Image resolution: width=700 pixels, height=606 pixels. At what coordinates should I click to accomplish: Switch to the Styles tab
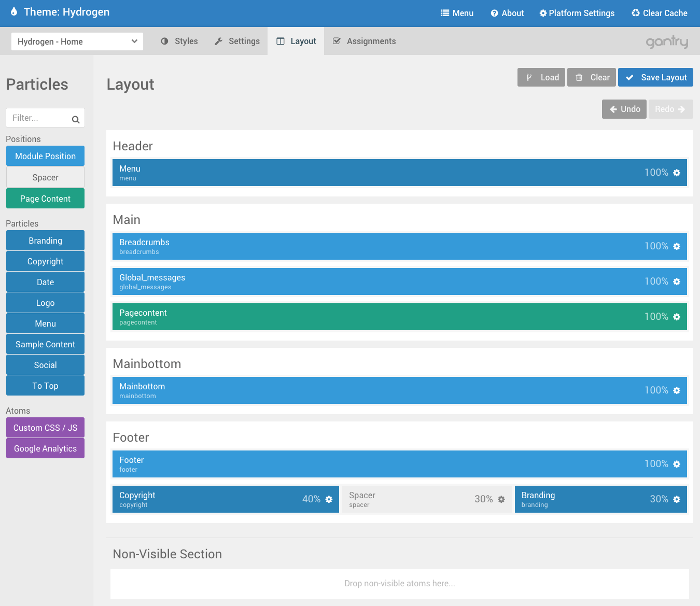coord(179,41)
